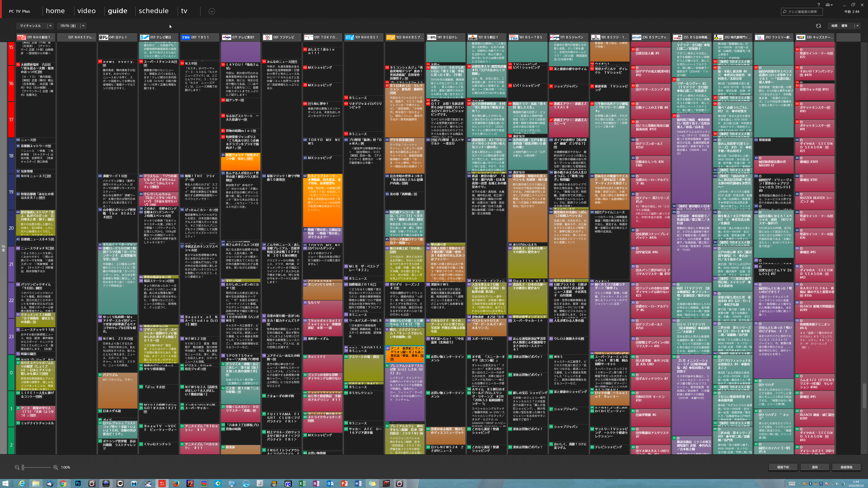Select the 081 Fuji TV channel header
This screenshot has width=868, height=488.
pos(281,37)
